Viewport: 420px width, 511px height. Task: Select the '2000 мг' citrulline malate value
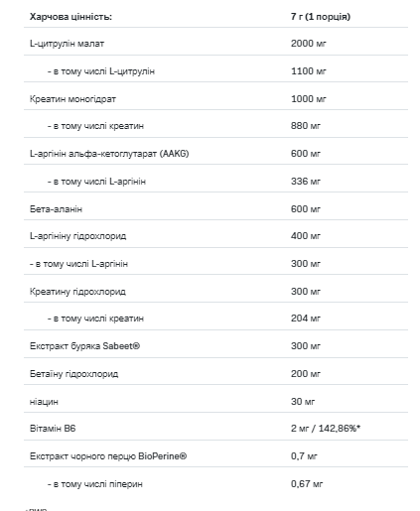[309, 44]
